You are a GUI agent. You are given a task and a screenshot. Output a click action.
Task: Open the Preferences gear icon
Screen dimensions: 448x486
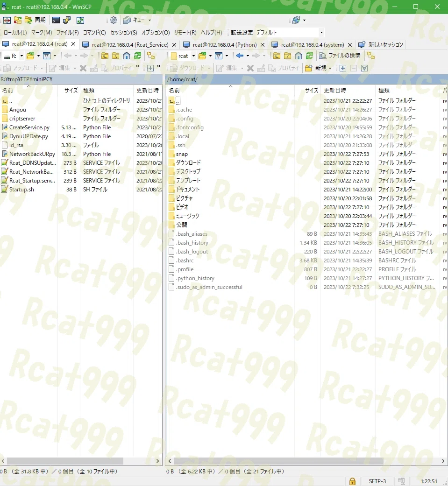[x=114, y=20]
